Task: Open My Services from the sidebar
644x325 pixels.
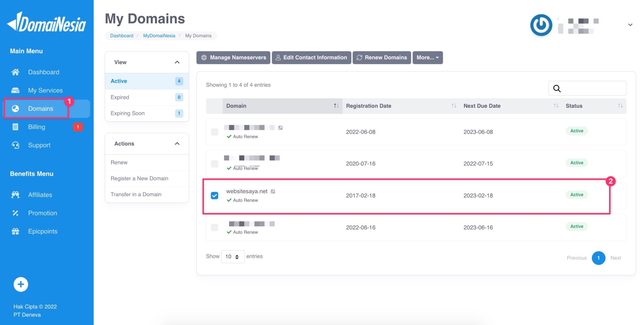Action: coord(15,90)
